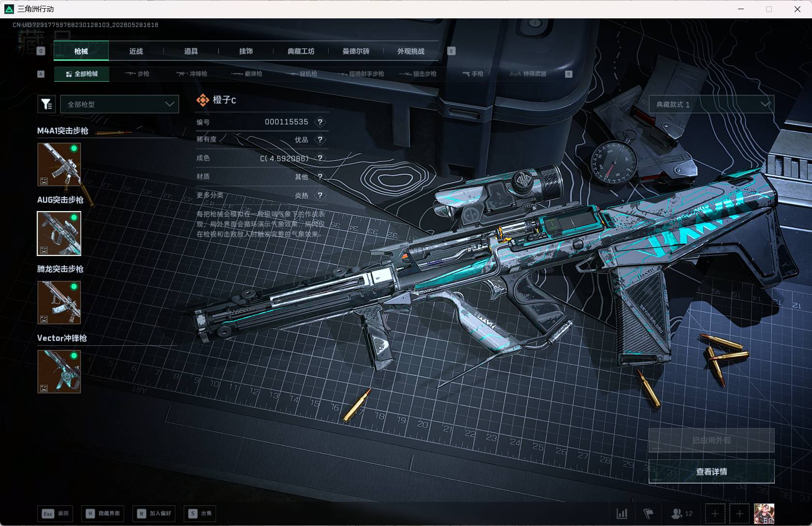Click the filter funnel icon

(47, 104)
